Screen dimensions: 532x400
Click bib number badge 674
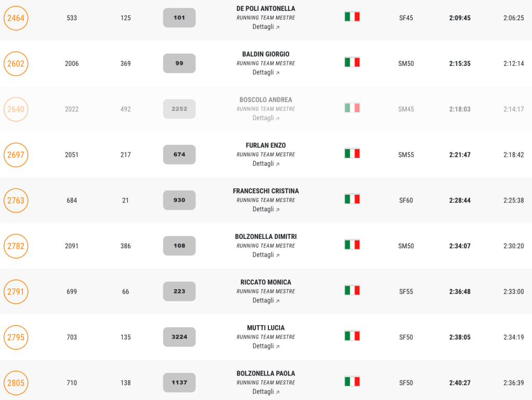pos(179,155)
